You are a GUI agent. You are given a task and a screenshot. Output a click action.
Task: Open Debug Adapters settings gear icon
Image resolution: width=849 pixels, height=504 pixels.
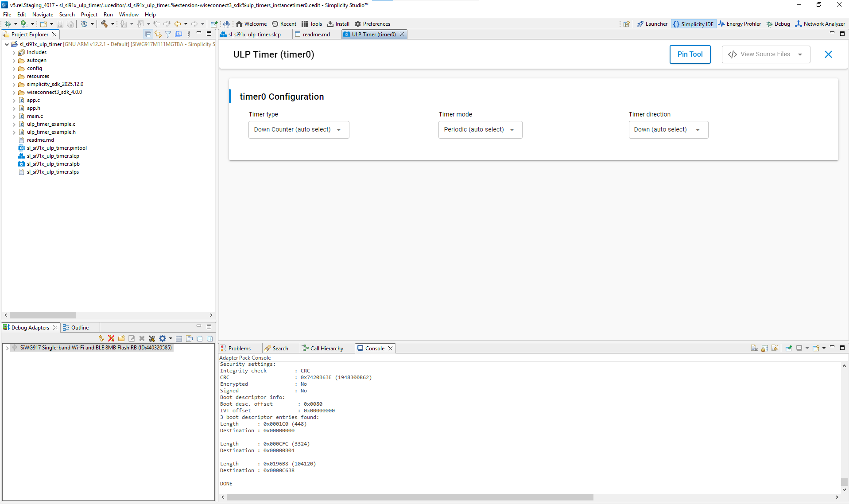pyautogui.click(x=163, y=338)
